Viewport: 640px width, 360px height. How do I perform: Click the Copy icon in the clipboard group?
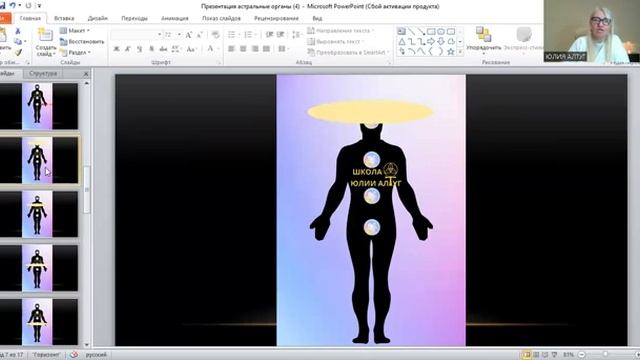pos(17,42)
